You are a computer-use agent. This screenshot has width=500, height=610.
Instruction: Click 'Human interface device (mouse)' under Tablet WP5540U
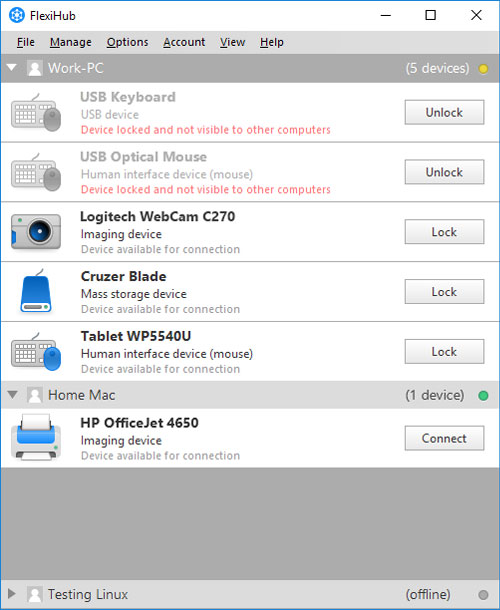pyautogui.click(x=167, y=354)
